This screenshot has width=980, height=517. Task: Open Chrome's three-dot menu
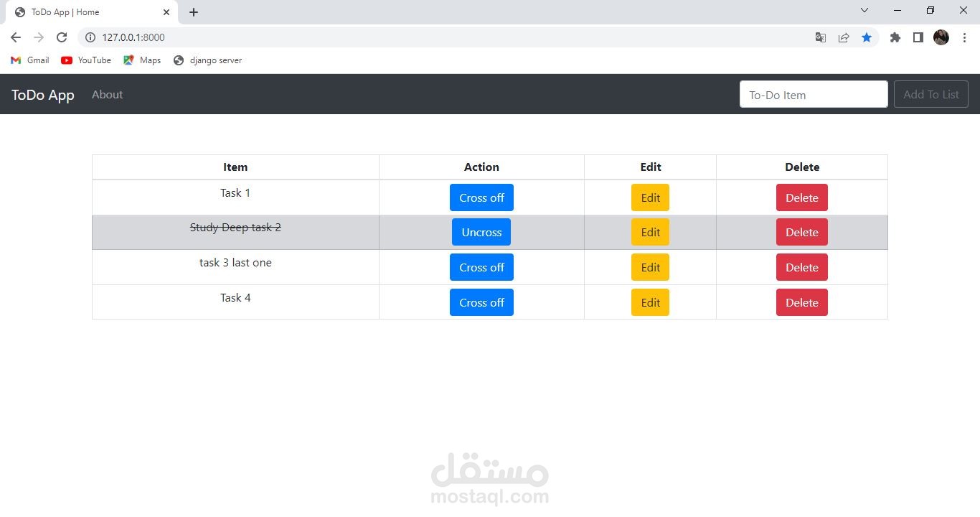click(x=964, y=37)
